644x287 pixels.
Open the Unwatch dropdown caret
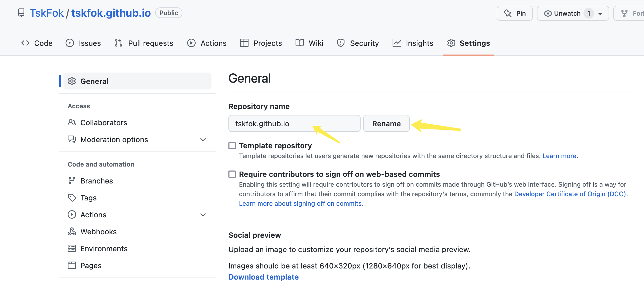tap(600, 14)
